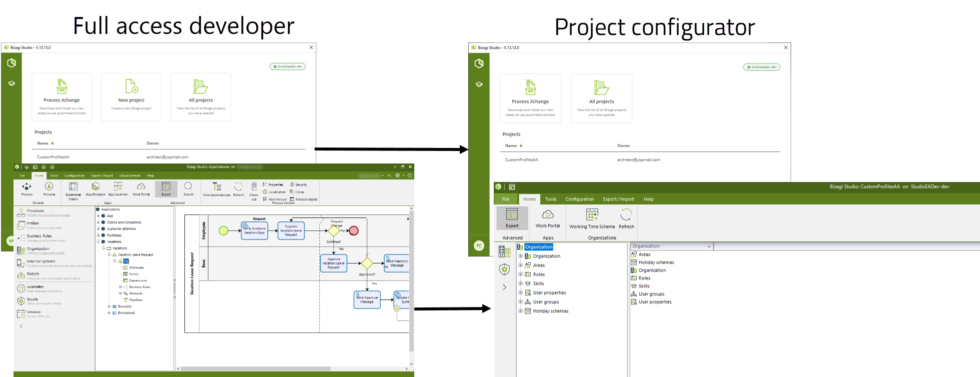
Task: Open the Experience Matrix tool
Action: pos(73,191)
